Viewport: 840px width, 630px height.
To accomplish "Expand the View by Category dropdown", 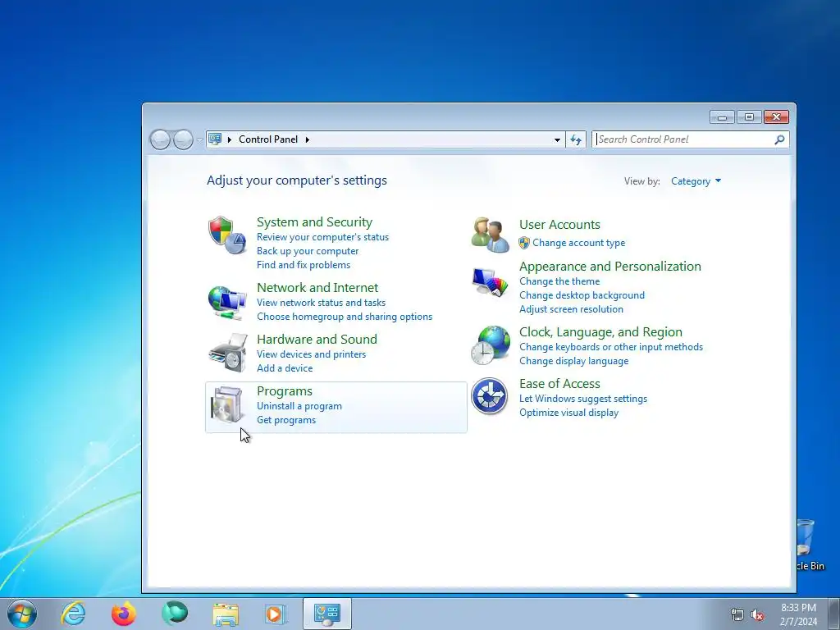I will 696,181.
